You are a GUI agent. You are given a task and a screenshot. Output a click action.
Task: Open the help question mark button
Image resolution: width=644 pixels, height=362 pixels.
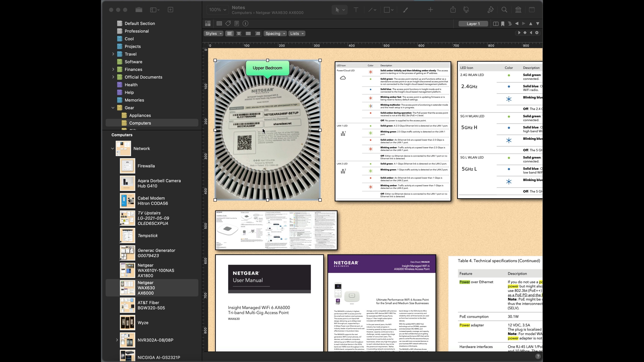(x=538, y=356)
